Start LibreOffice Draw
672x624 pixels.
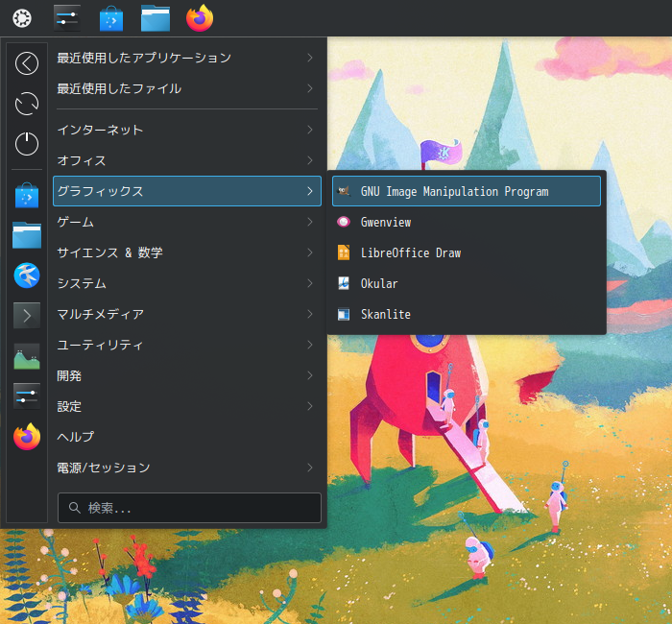(467, 252)
